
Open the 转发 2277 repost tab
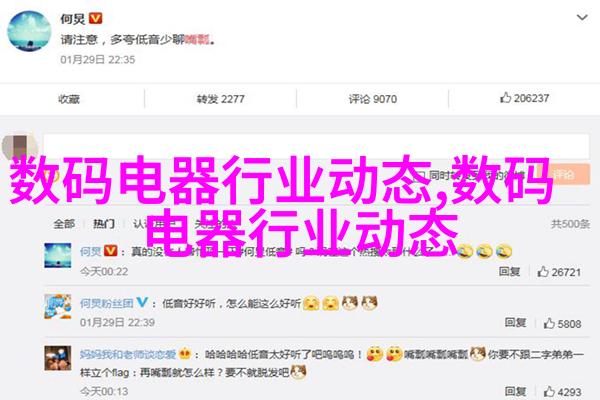click(x=220, y=99)
